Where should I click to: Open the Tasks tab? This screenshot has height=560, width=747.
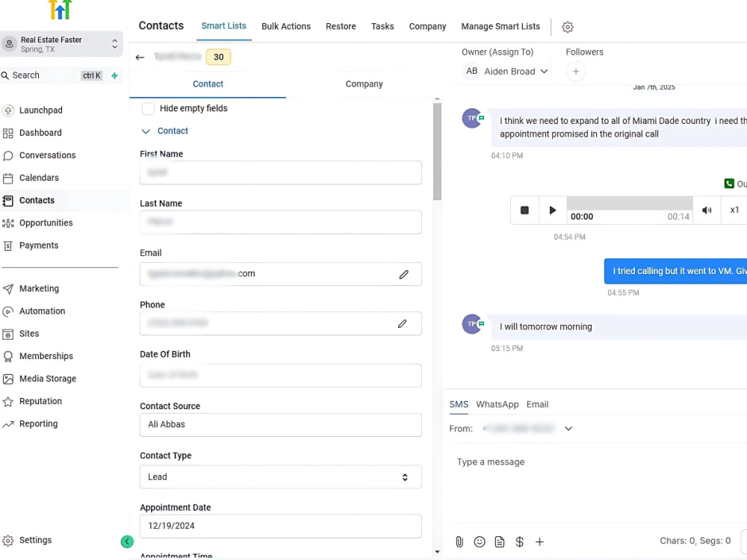[x=382, y=27]
